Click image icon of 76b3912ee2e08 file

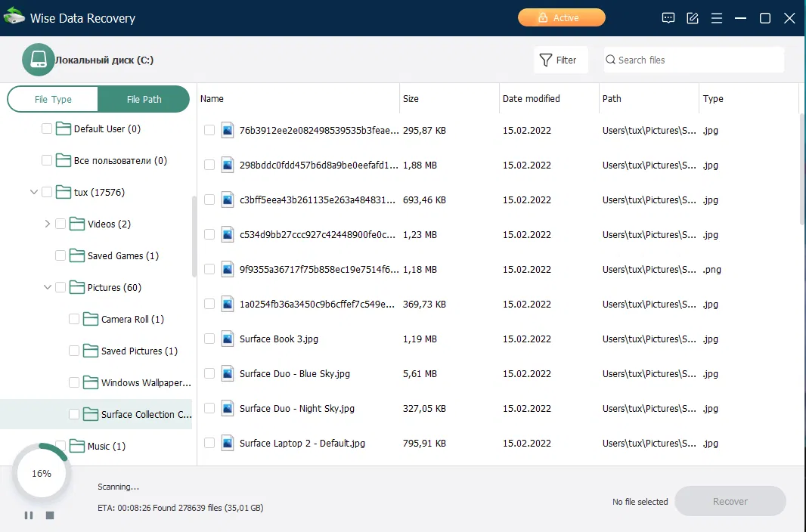coord(228,131)
